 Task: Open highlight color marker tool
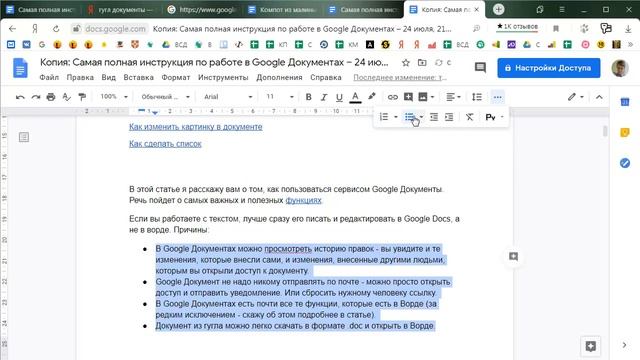[371, 97]
